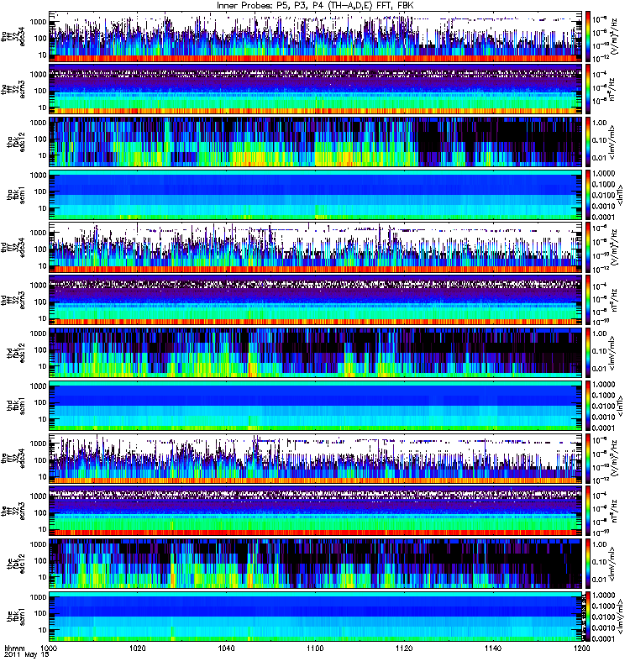Click inside the tha fbk scm1 spectrogram

coord(316,195)
